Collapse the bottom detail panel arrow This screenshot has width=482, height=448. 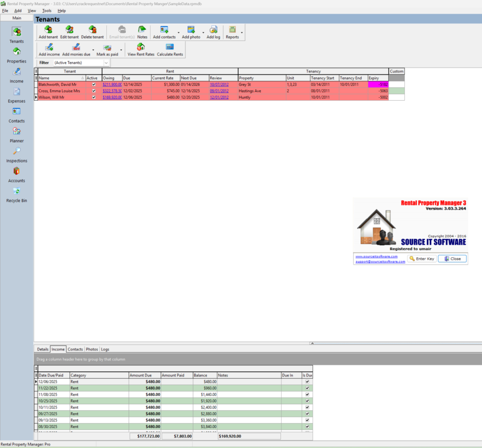pyautogui.click(x=313, y=343)
